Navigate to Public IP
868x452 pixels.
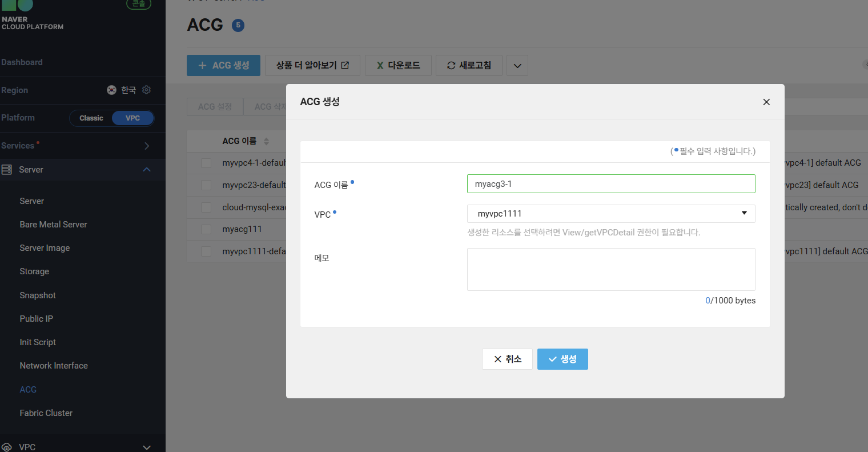37,319
